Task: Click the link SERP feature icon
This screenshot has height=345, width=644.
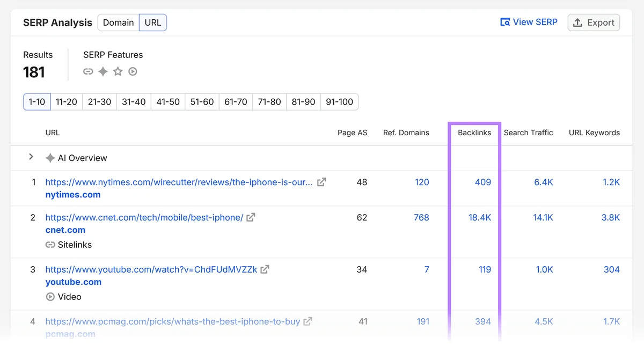Action: point(88,71)
